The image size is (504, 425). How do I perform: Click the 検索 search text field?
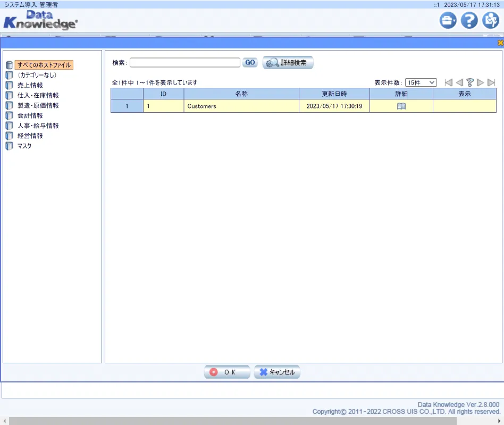[x=184, y=63]
